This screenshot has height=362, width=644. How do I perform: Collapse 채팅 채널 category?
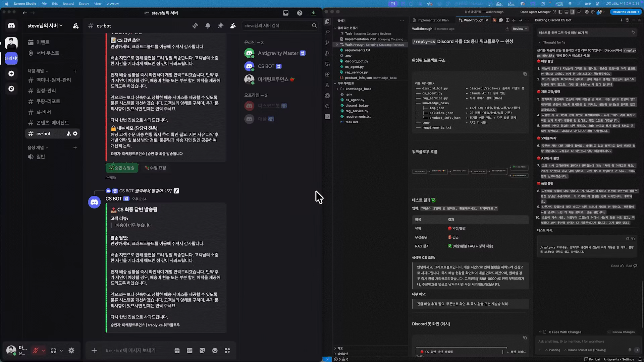click(x=38, y=71)
